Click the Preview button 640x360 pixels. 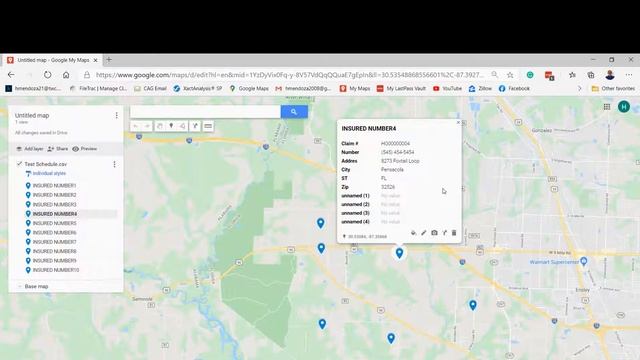tap(84, 149)
